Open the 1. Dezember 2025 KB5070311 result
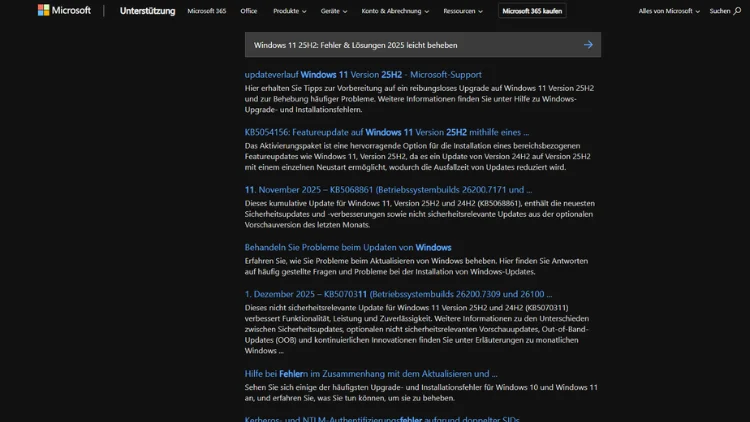Viewport: 750px width, 422px height. (398, 294)
